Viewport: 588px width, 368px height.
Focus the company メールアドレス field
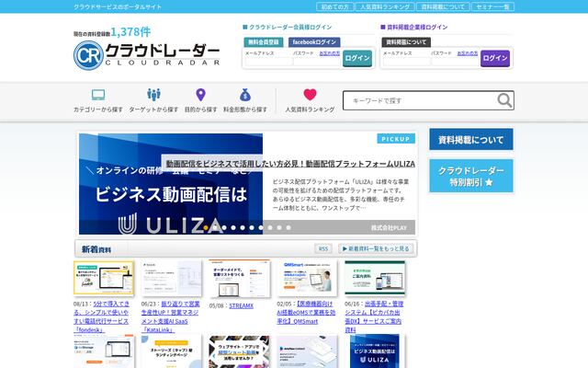(x=406, y=62)
